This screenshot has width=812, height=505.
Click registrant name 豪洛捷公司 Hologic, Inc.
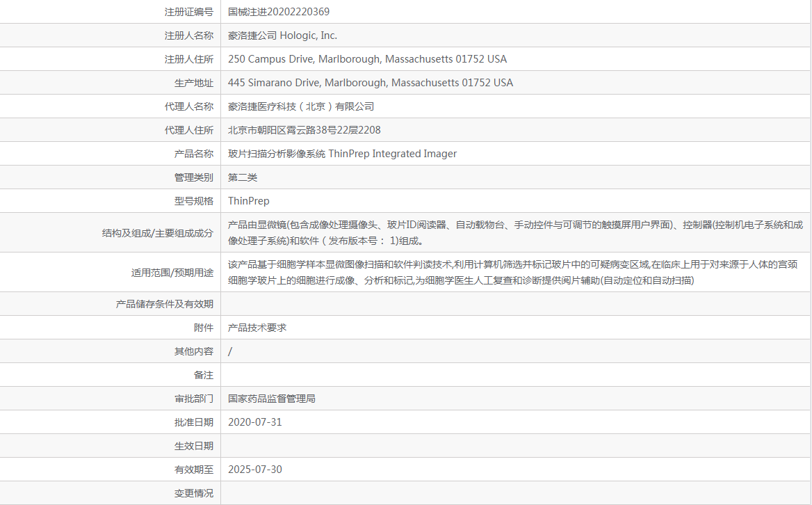pyautogui.click(x=283, y=35)
